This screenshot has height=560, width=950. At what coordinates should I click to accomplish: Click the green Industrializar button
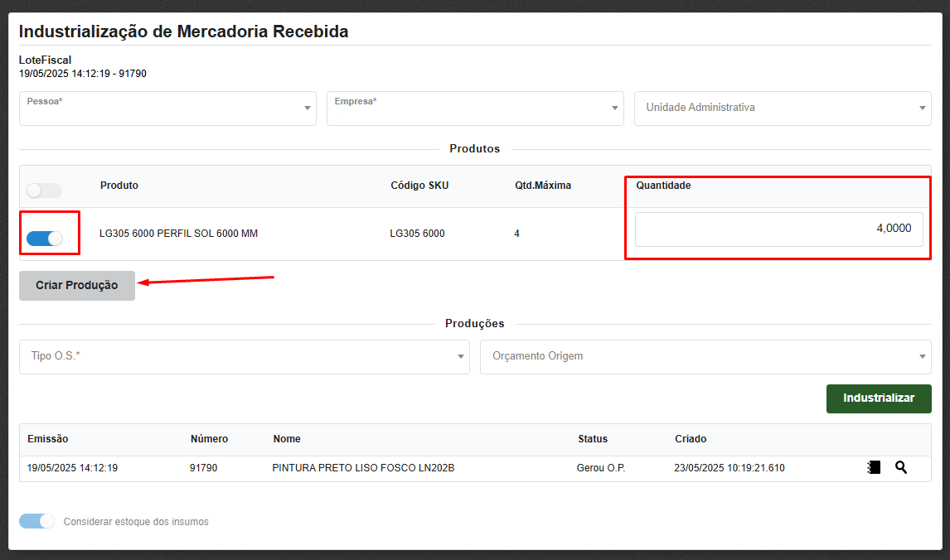click(879, 398)
